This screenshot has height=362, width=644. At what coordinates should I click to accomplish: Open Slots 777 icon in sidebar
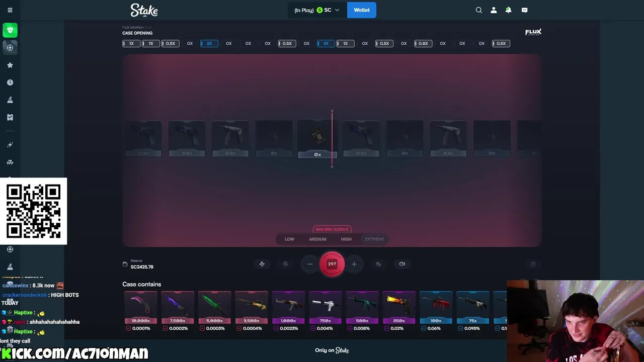click(x=10, y=162)
